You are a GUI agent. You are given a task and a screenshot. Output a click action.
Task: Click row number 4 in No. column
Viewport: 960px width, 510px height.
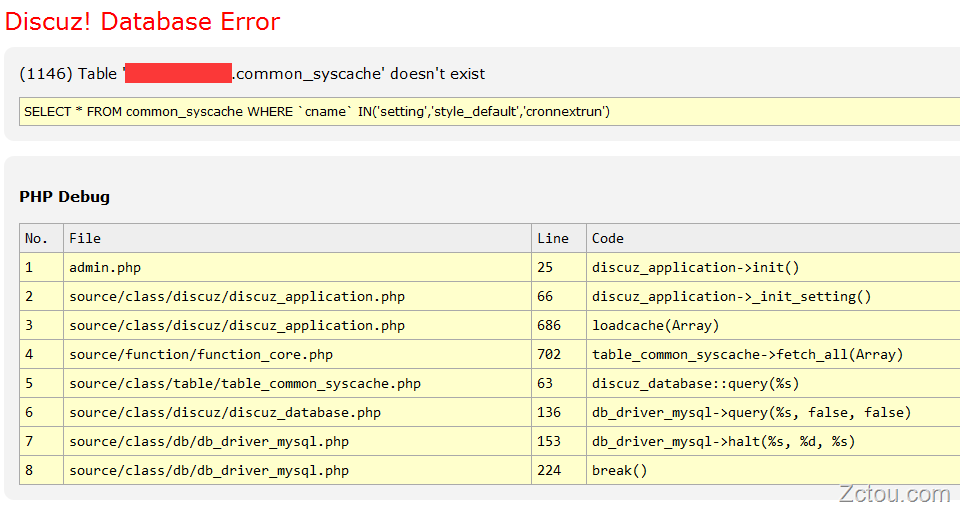(x=42, y=354)
